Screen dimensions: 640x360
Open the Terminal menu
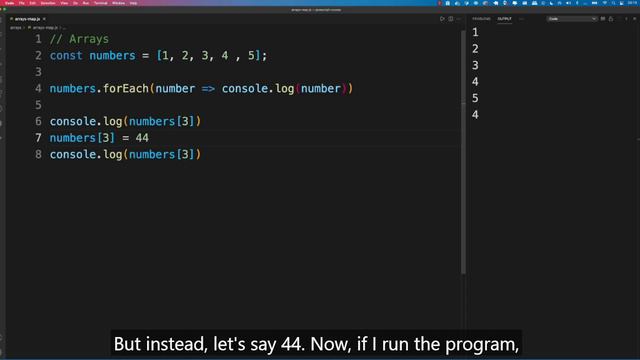[101, 3]
